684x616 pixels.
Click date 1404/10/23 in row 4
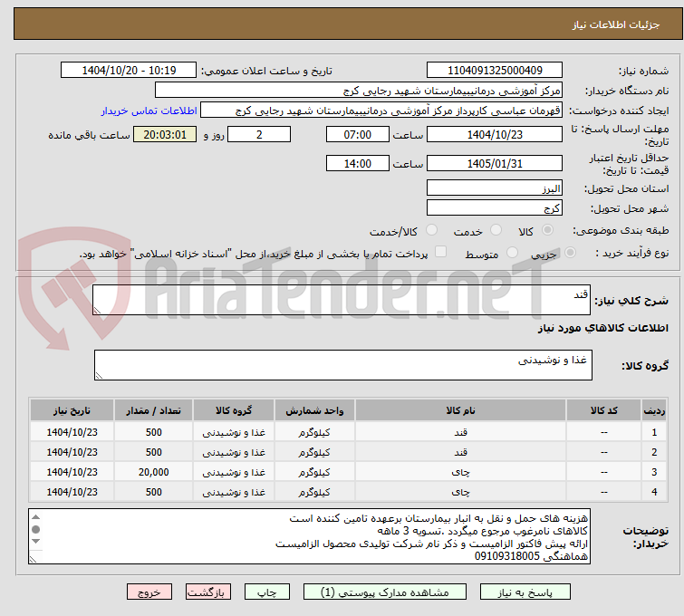(72, 492)
